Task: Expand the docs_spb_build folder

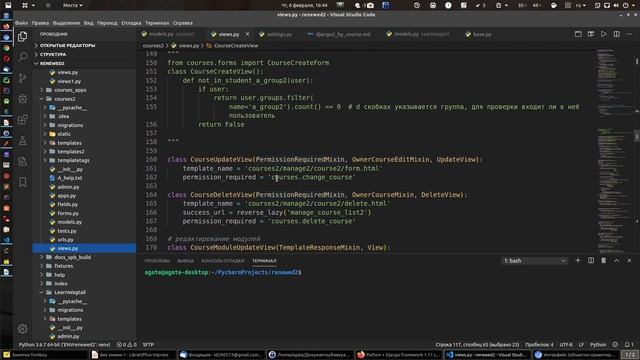Action: (72, 257)
